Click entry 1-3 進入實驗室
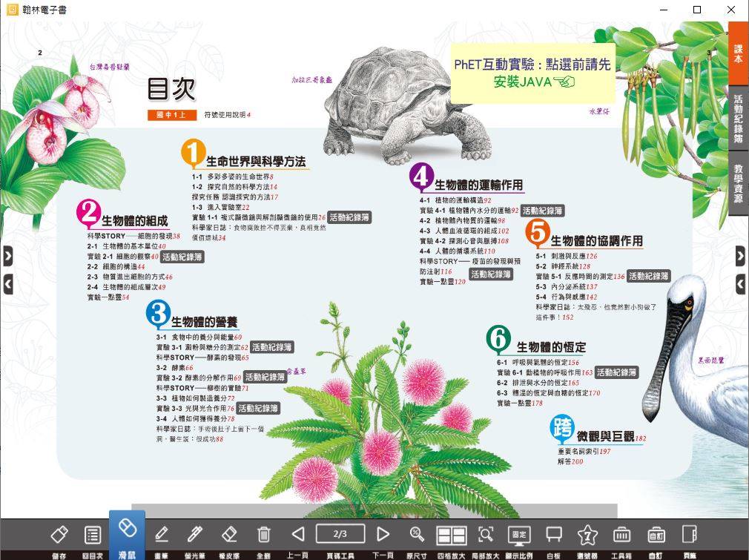Screen dimensions: 749x560 221,208
